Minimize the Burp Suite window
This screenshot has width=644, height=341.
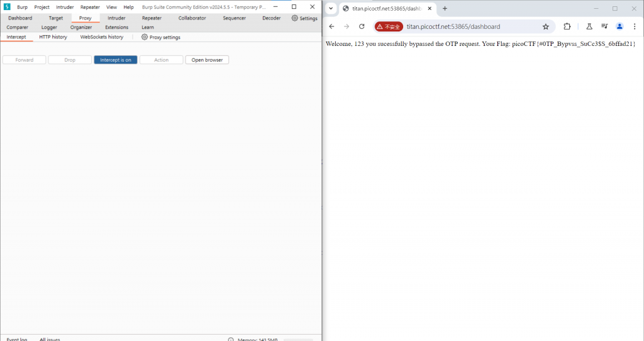tap(275, 6)
